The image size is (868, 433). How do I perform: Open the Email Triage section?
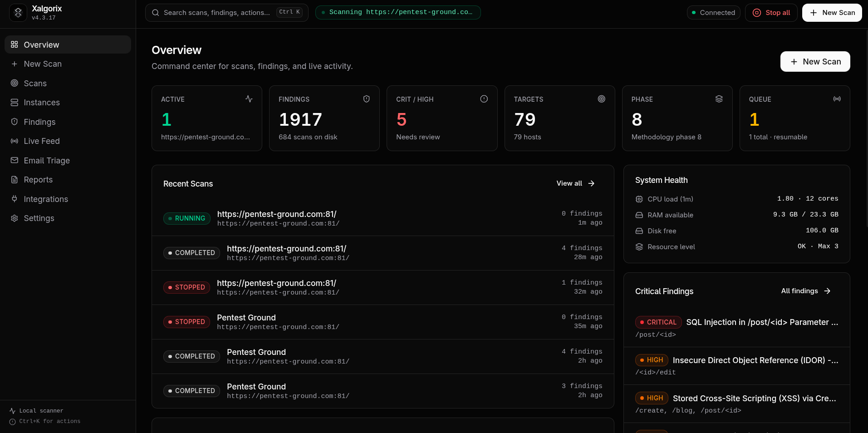point(68,160)
